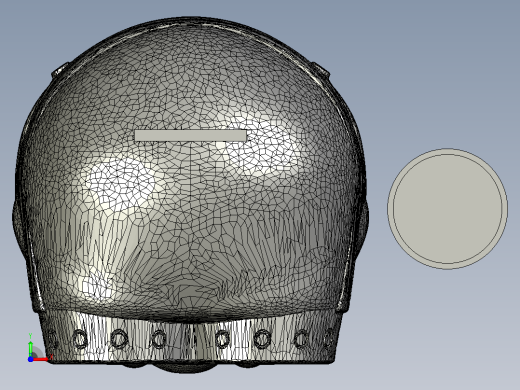
Task: Select the round disc part beside helmet
Action: click(447, 209)
